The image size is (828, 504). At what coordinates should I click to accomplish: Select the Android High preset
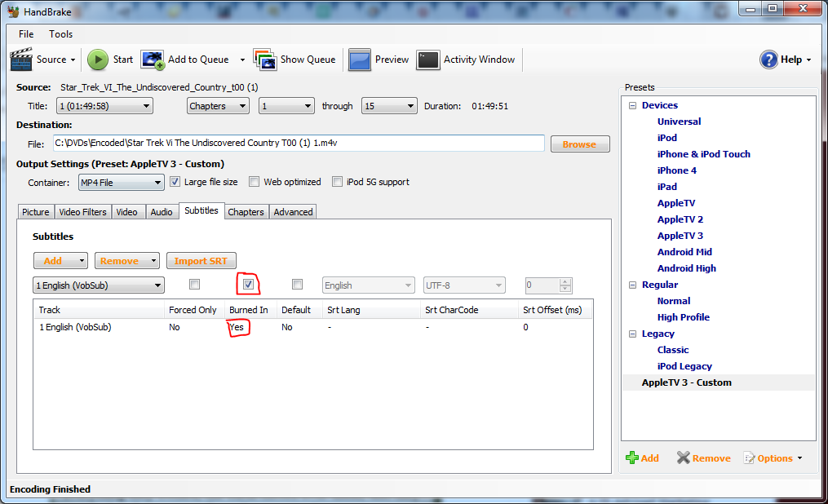pyautogui.click(x=687, y=268)
